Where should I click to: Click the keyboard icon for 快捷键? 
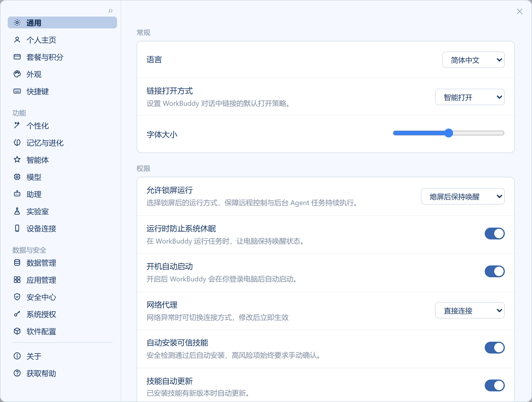pos(17,91)
